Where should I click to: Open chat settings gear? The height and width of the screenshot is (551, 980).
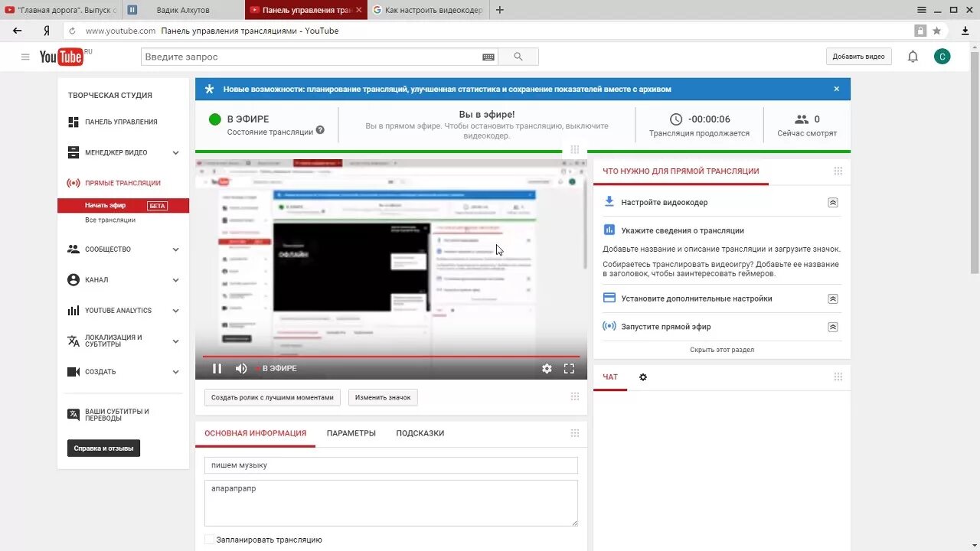(x=643, y=377)
